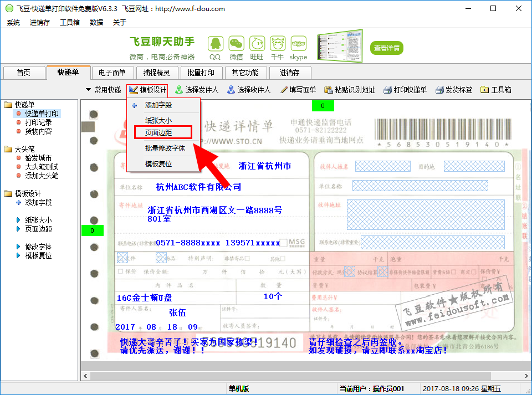Open the chat assistant screenshot thumbnail
The width and height of the screenshot is (532, 395).
click(340, 46)
